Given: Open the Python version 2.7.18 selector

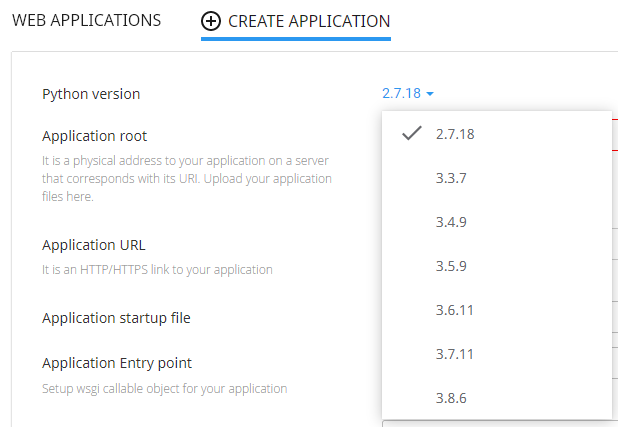Looking at the screenshot, I should tap(407, 94).
